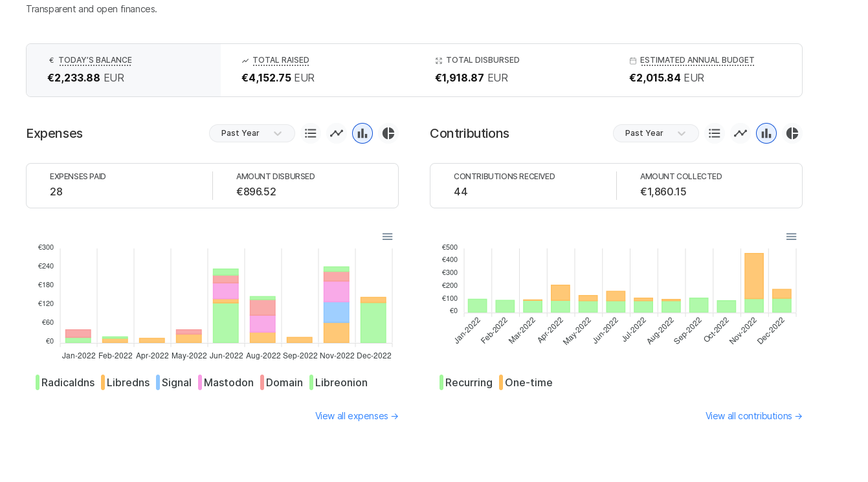Switch Expenses to list view
Viewport: 868px width, 482px height.
(311, 133)
